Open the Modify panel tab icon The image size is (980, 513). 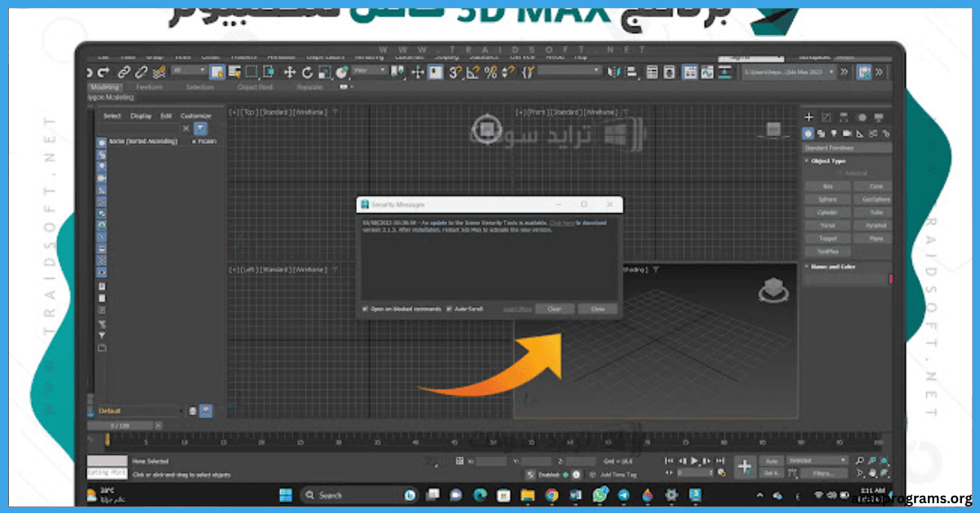click(826, 118)
